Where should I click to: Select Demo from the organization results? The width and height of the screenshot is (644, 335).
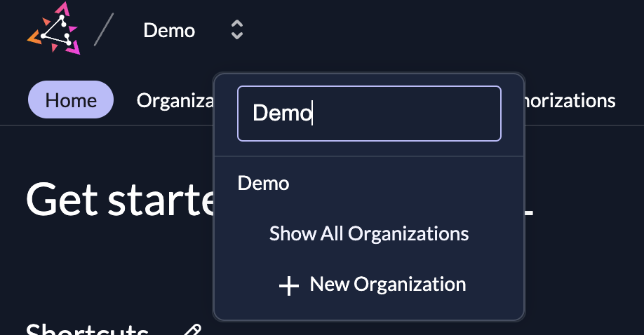[264, 184]
